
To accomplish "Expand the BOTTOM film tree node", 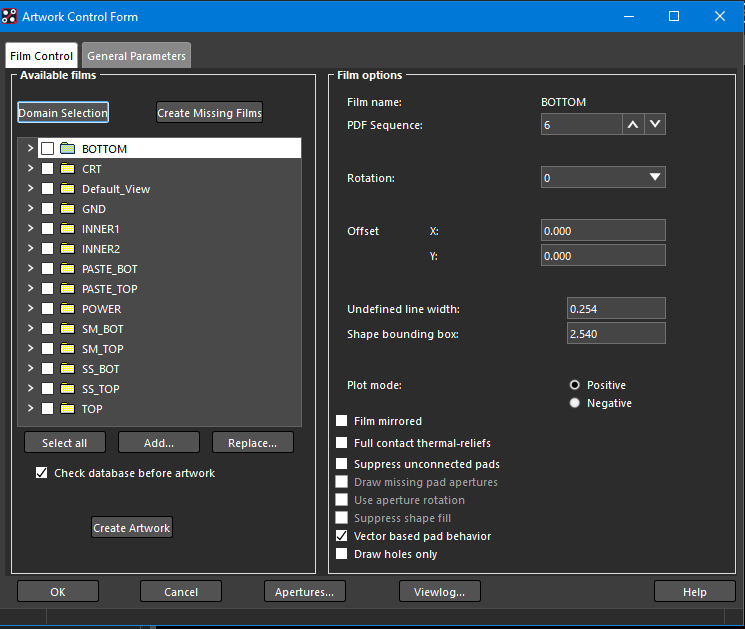I will [x=30, y=148].
